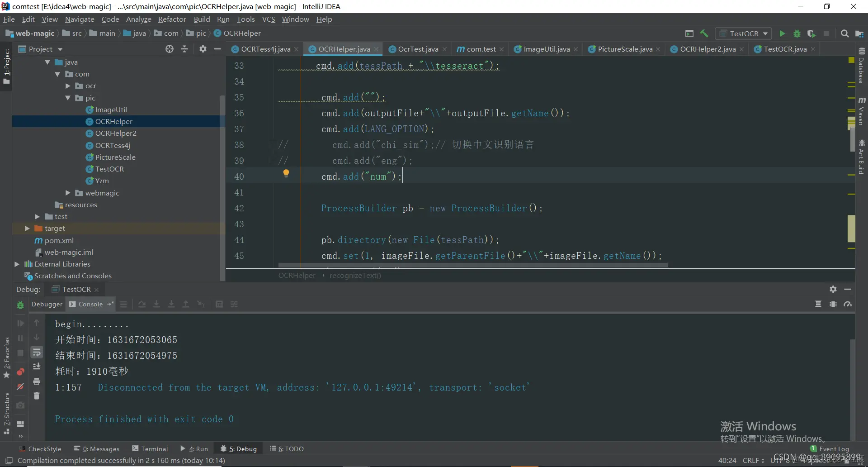Switch to the ImageUtil.java editor tab
Screen dimensions: 868x467
(546, 49)
